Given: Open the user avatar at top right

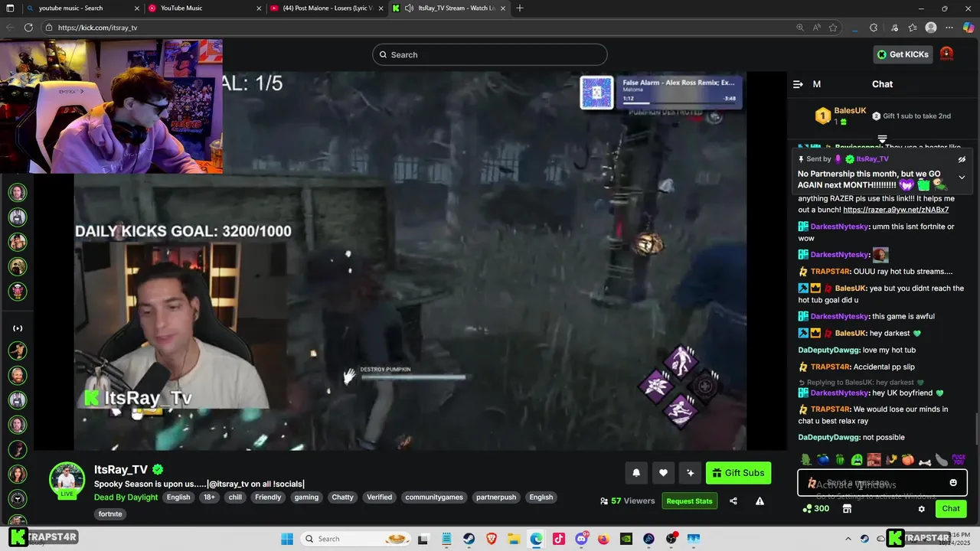Looking at the screenshot, I should pyautogui.click(x=946, y=54).
